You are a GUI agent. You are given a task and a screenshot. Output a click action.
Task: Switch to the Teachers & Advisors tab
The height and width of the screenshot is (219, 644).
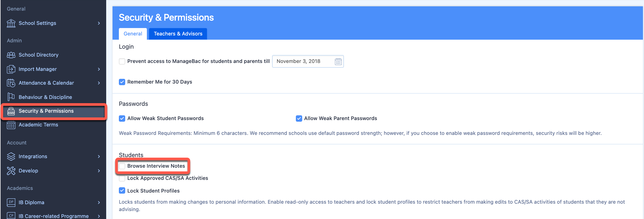[178, 34]
